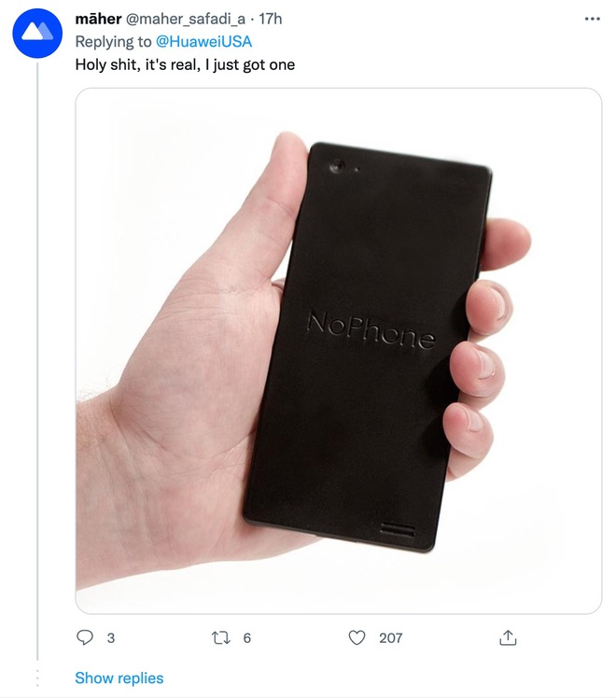This screenshot has height=699, width=616.
Task: Click the reply speech bubble icon
Action: 85,637
